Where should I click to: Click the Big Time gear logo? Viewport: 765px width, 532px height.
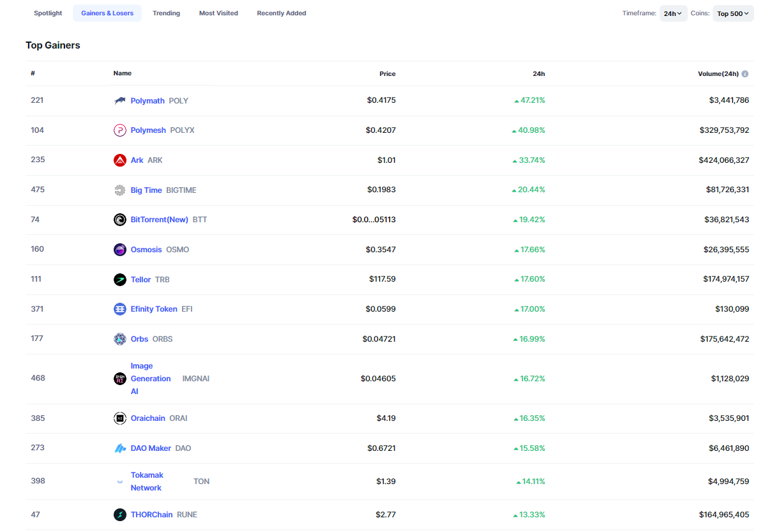click(120, 190)
